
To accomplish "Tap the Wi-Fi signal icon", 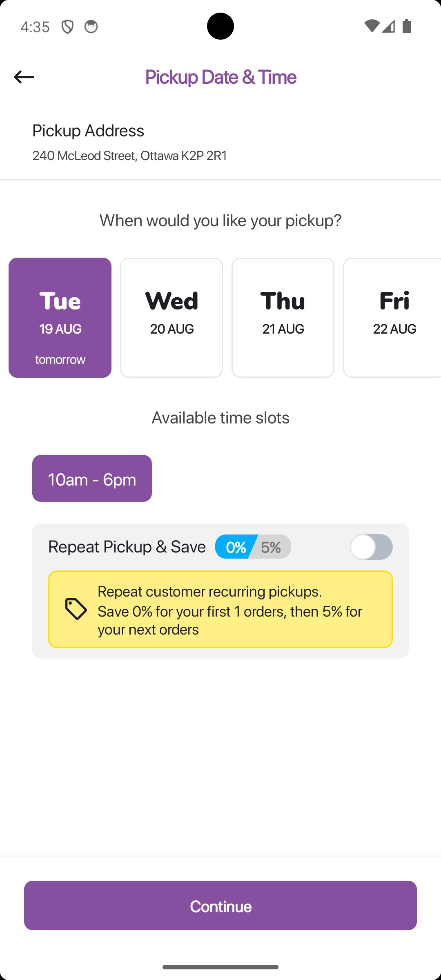I will click(x=372, y=26).
